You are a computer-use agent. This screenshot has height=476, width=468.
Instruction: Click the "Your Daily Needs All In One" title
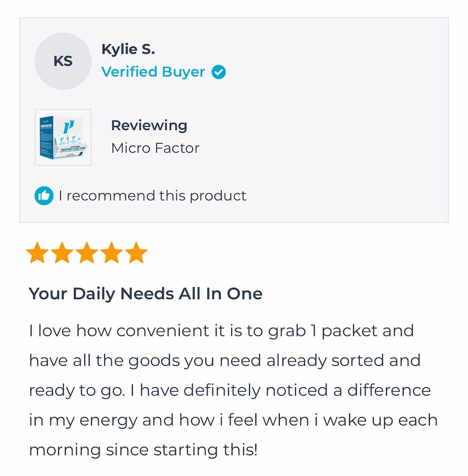pyautogui.click(x=145, y=294)
